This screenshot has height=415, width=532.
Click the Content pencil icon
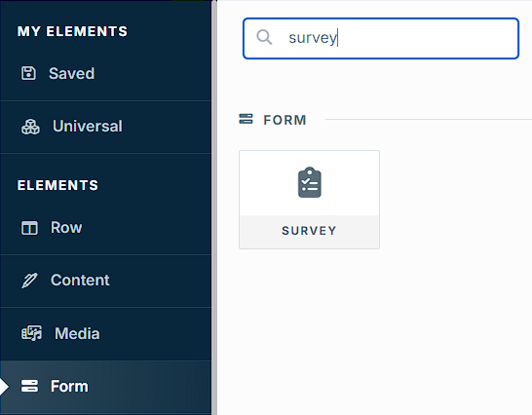[x=29, y=281]
